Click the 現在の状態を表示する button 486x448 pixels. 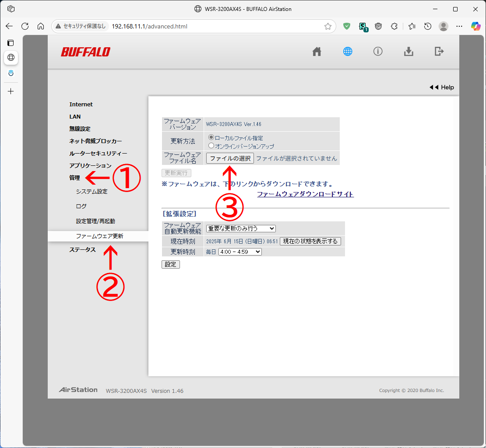(310, 241)
